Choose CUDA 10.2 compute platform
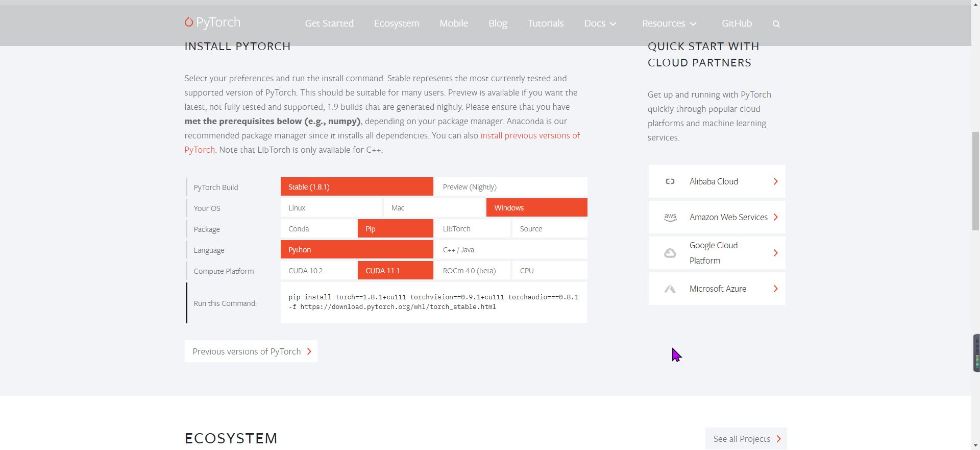 pyautogui.click(x=318, y=270)
